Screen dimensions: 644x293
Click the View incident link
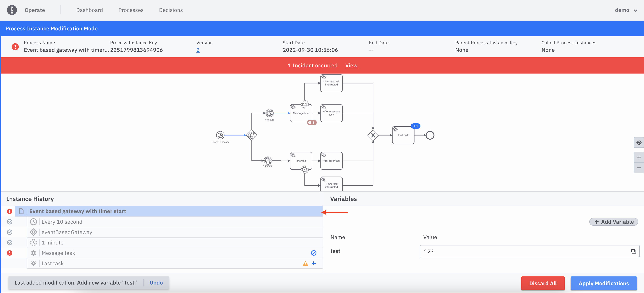tap(351, 65)
